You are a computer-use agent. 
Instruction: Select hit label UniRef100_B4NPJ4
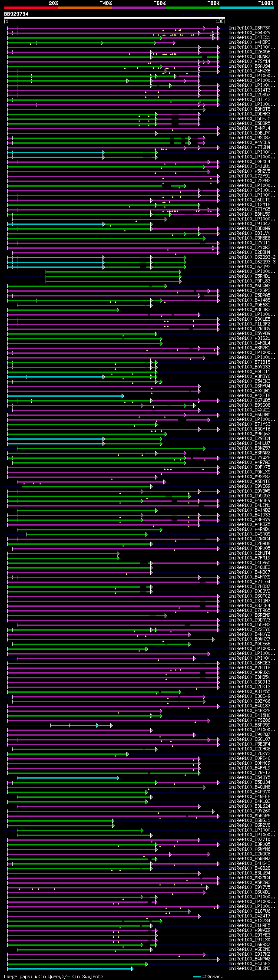coord(249,128)
